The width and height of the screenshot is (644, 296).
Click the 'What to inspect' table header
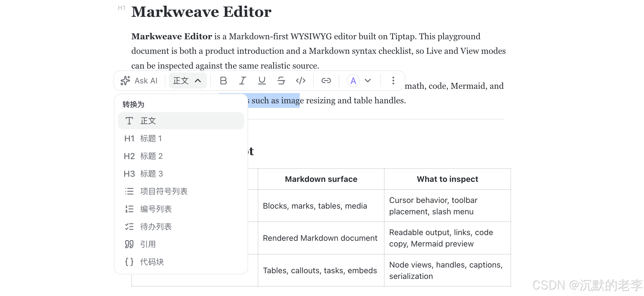(x=448, y=179)
